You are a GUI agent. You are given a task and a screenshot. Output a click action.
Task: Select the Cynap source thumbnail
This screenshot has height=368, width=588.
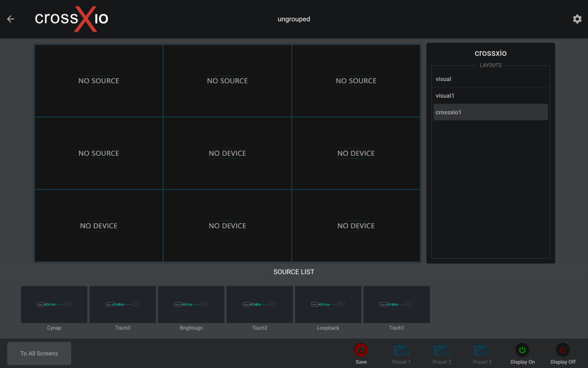54,305
